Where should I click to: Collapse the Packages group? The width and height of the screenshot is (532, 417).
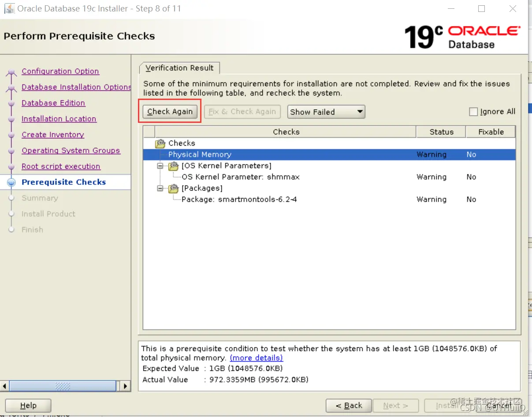coord(160,188)
